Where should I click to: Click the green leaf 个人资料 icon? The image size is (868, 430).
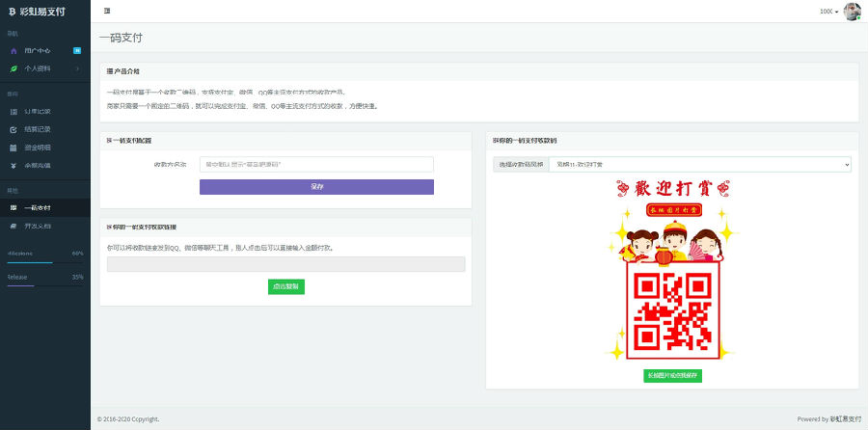click(x=14, y=68)
